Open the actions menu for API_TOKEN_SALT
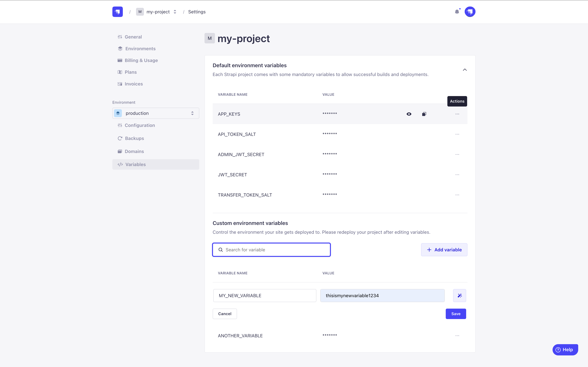 point(457,134)
